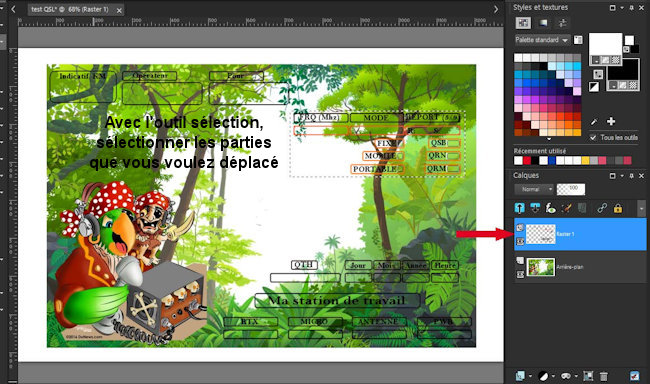650x384 pixels.
Task: Click the swap materials icon left of background swatch
Action: pos(598,74)
